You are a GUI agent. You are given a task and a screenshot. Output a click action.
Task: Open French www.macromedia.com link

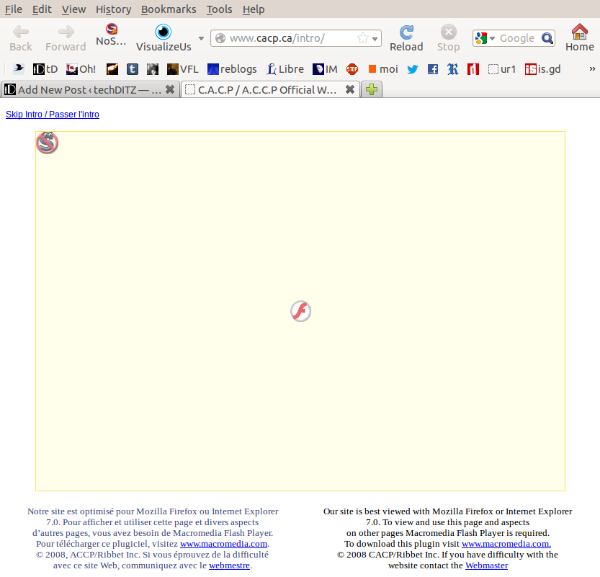[x=223, y=544]
